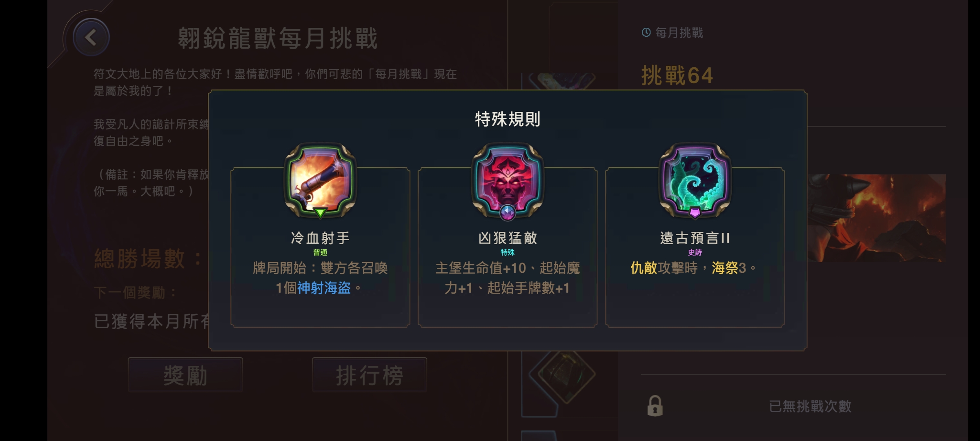Tap the clock icon next to 每月挑戰
This screenshot has width=980, height=441.
point(646,32)
